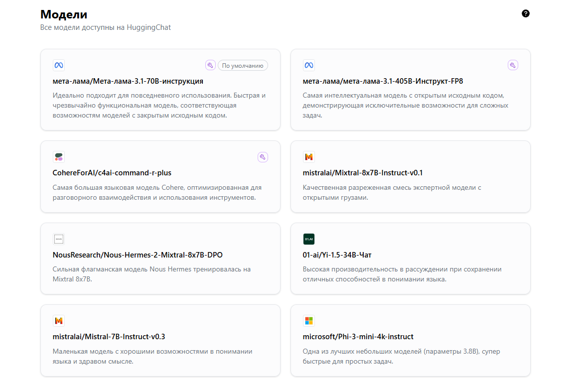Click Mistral logo on the Mixtral-8x7B-Instruct card

coord(309,157)
